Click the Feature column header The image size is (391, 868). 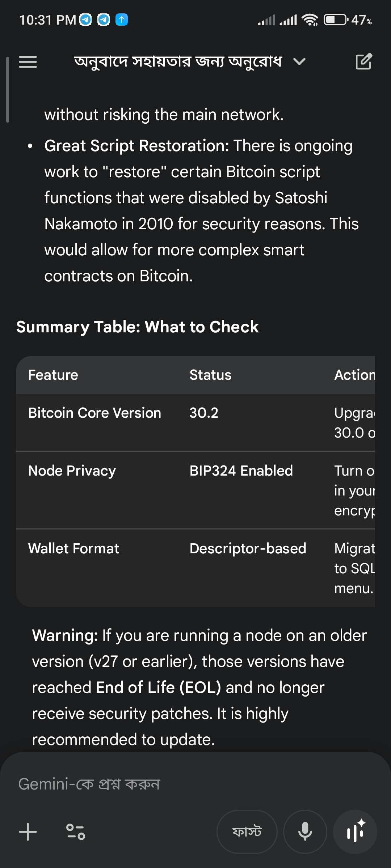coord(53,375)
